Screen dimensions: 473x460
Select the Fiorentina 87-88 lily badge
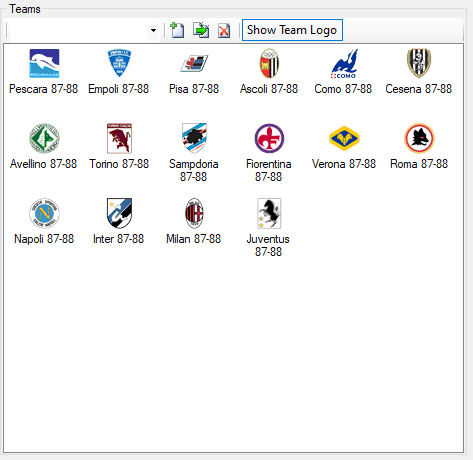[269, 138]
